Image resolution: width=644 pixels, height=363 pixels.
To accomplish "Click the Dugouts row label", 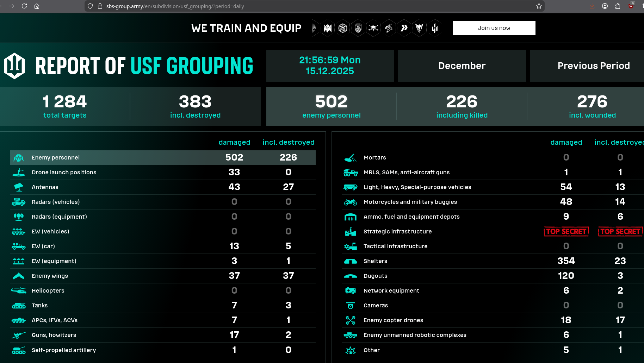I will [376, 276].
